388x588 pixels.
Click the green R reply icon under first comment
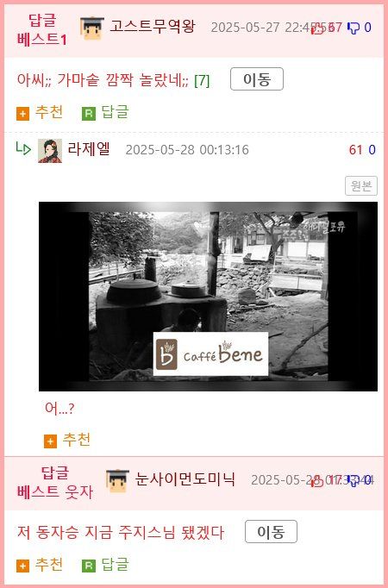[89, 114]
